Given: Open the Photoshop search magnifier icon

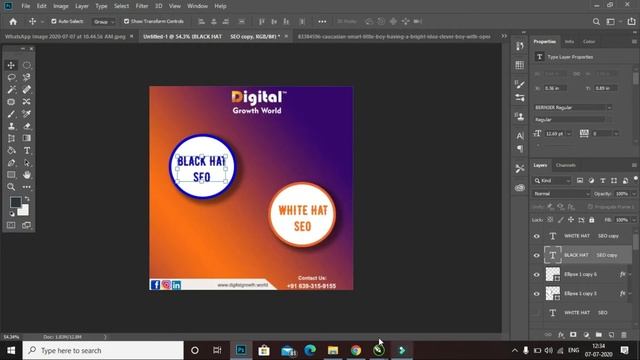Looking at the screenshot, I should coord(596,22).
